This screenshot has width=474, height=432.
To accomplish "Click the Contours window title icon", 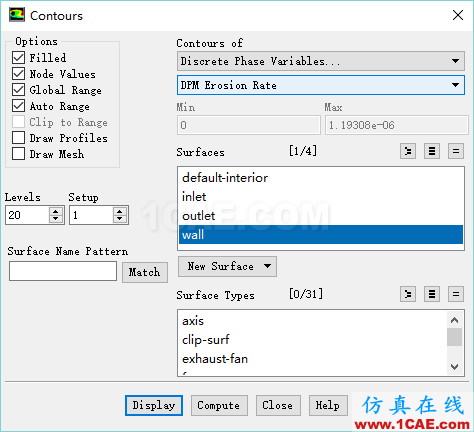I will click(17, 15).
